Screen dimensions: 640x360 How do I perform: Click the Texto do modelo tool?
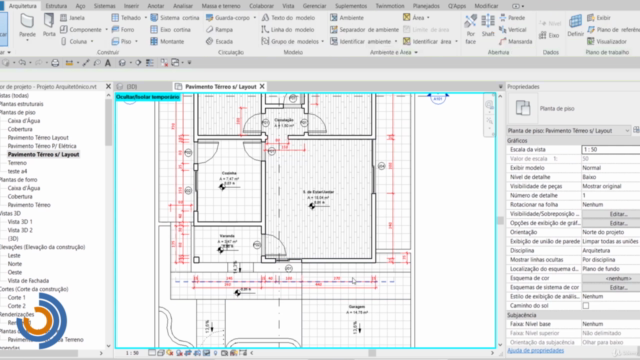coord(288,18)
